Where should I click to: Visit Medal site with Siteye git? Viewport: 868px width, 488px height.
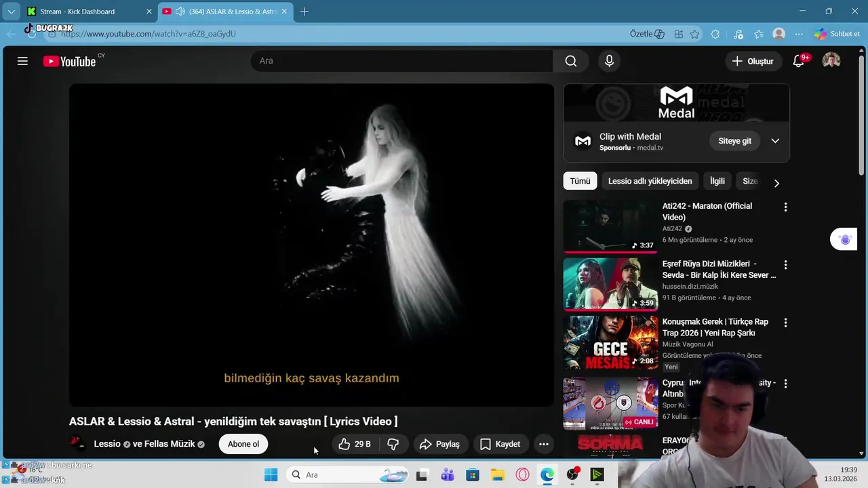735,141
